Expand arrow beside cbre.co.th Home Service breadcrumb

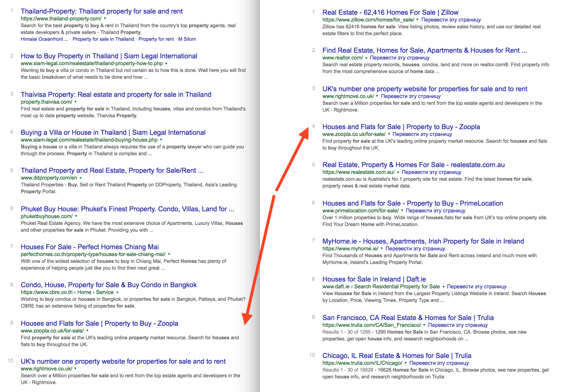click(x=117, y=292)
